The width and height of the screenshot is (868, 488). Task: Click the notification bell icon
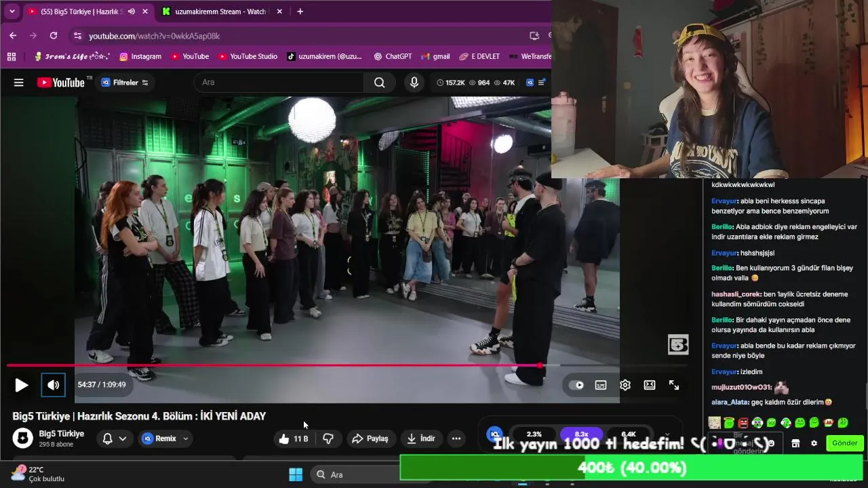click(x=107, y=439)
